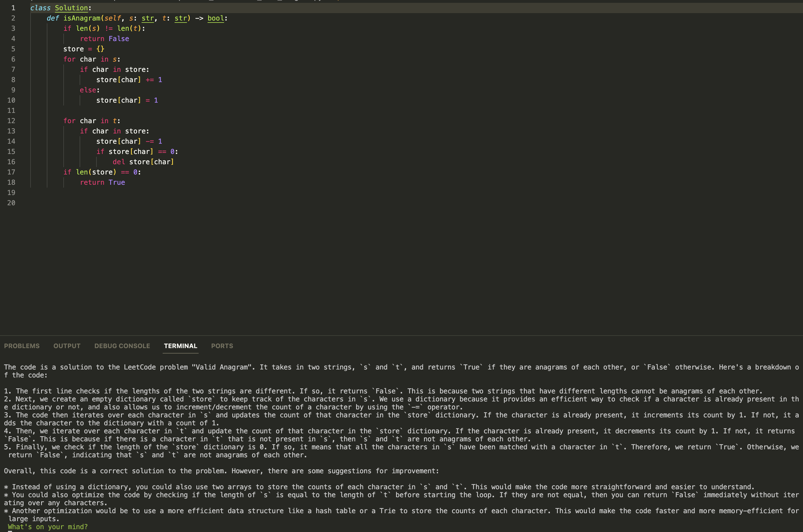Open the OUTPUT panel tab
Screen dimensions: 803x532
67,346
